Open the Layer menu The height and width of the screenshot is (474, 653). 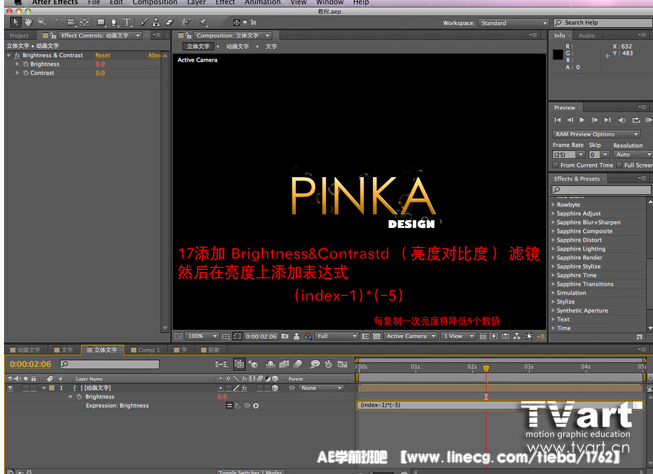[197, 2]
